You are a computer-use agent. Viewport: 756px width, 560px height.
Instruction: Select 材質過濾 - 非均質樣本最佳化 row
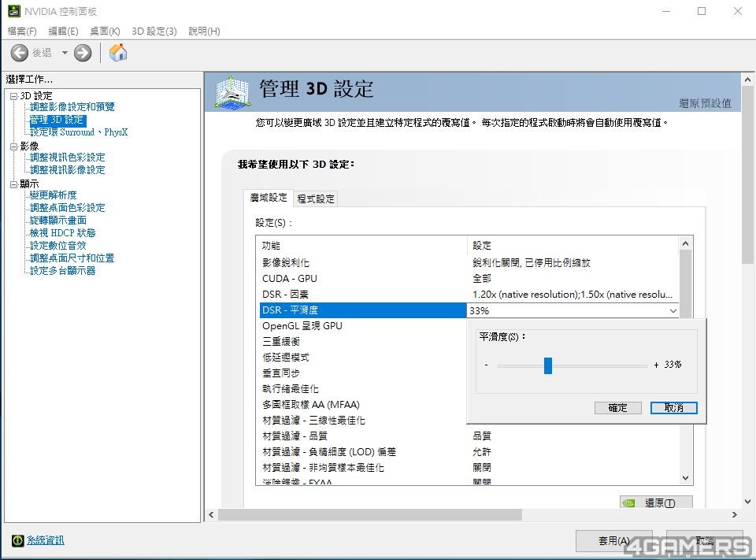[469, 468]
